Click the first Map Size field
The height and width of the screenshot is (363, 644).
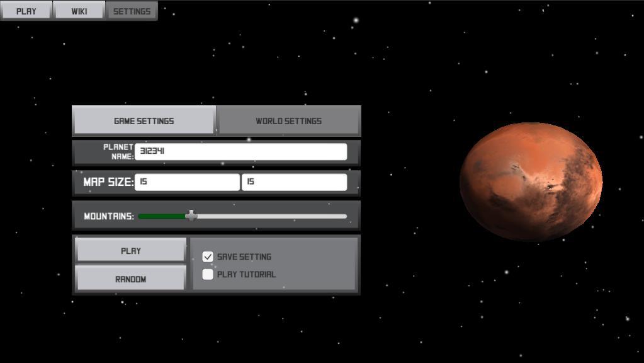click(x=187, y=181)
